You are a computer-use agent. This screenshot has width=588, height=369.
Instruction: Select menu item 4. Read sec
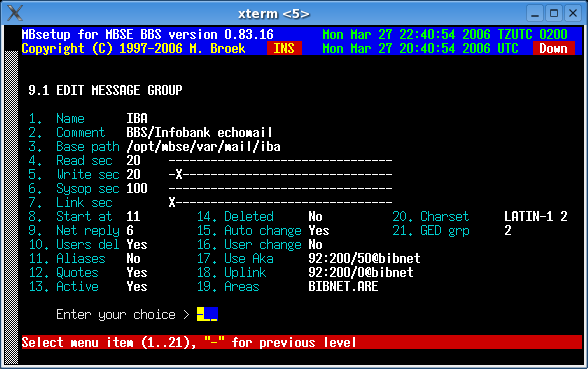click(70, 160)
